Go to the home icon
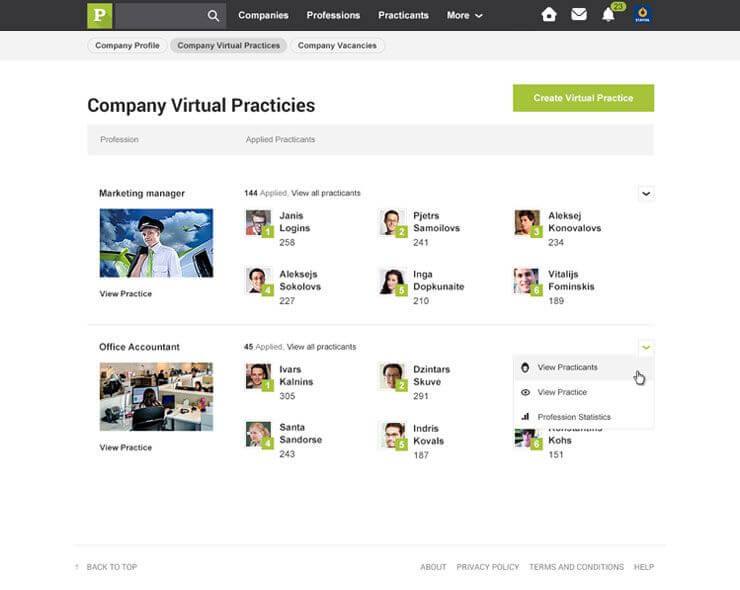This screenshot has width=740, height=590. [x=548, y=15]
